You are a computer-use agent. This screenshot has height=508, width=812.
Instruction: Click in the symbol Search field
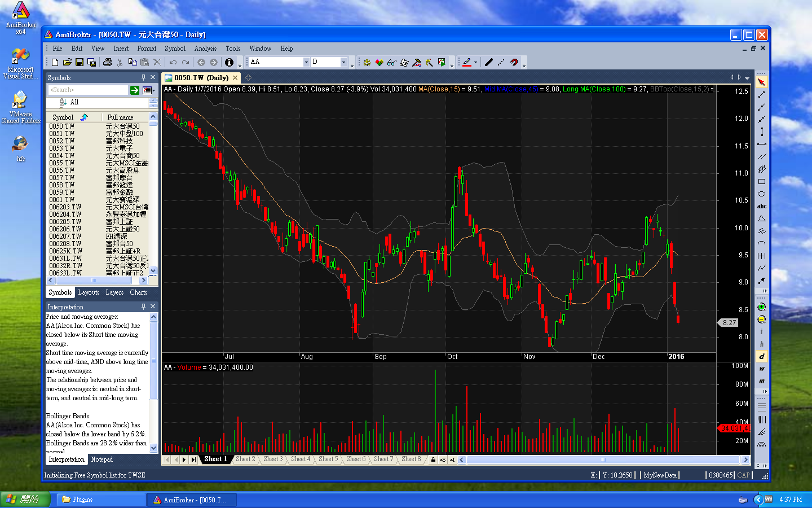(x=88, y=90)
